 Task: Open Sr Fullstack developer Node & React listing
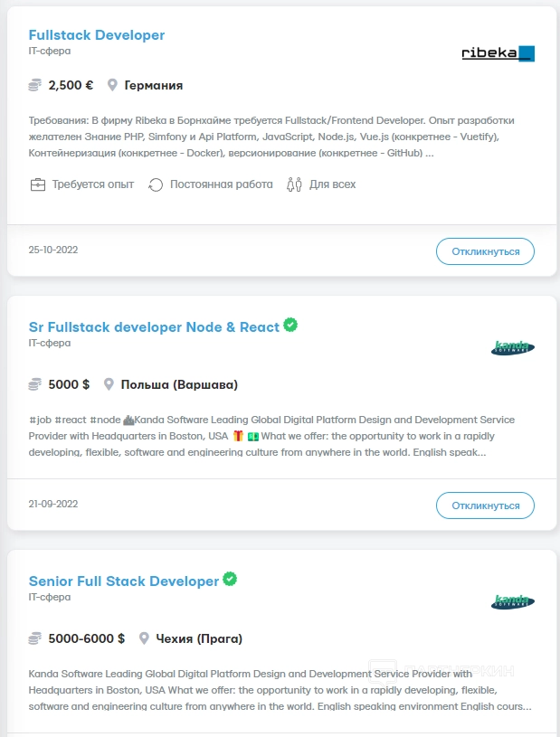(x=154, y=327)
